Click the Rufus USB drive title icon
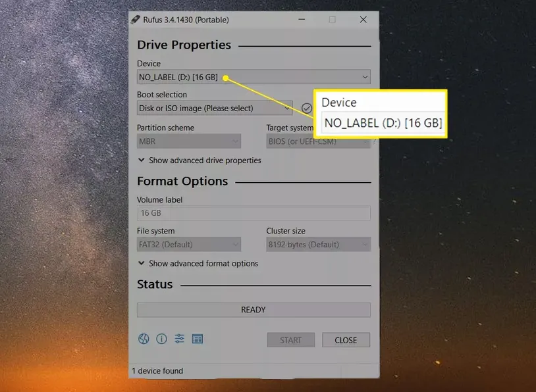The image size is (536, 392). pos(136,20)
